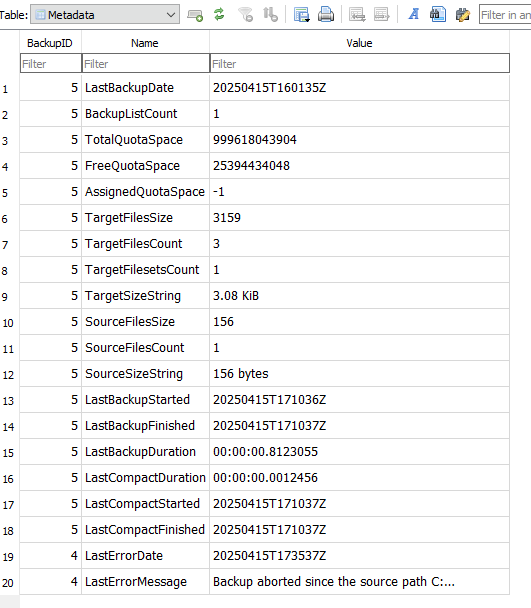This screenshot has height=608, width=531.
Task: Refresh the table data
Action: [220, 15]
